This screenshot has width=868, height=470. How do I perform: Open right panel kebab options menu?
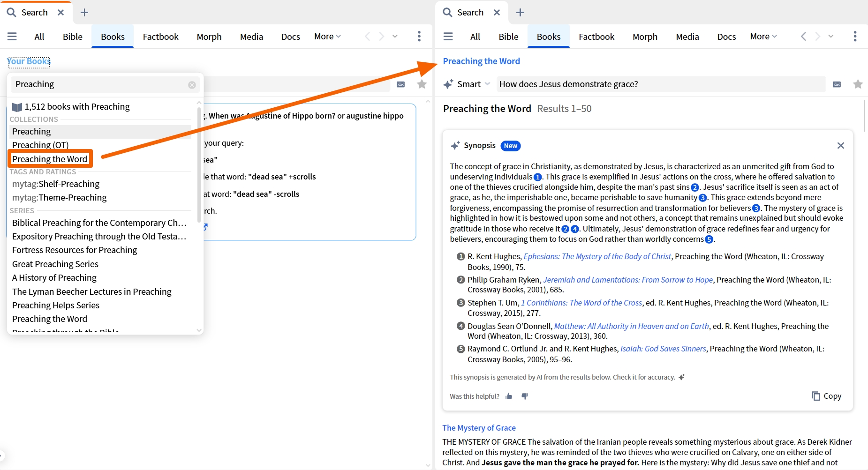(x=855, y=37)
